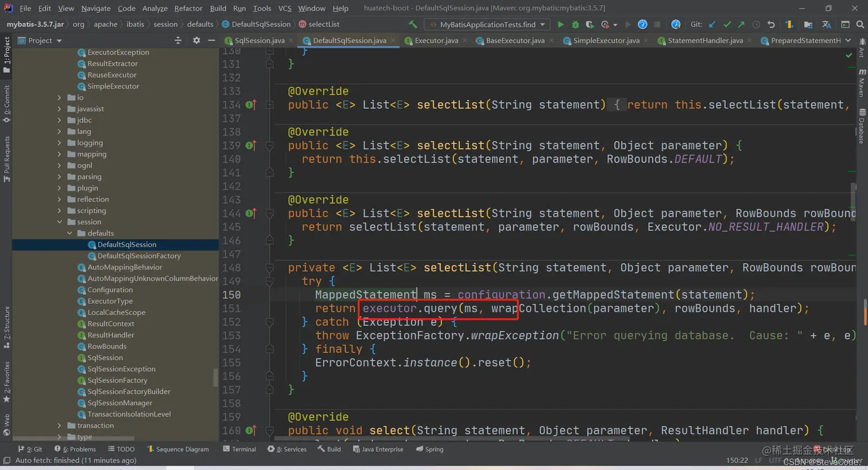The image size is (868, 470).
Task: Open the Commit side tool window
Action: click(6, 103)
